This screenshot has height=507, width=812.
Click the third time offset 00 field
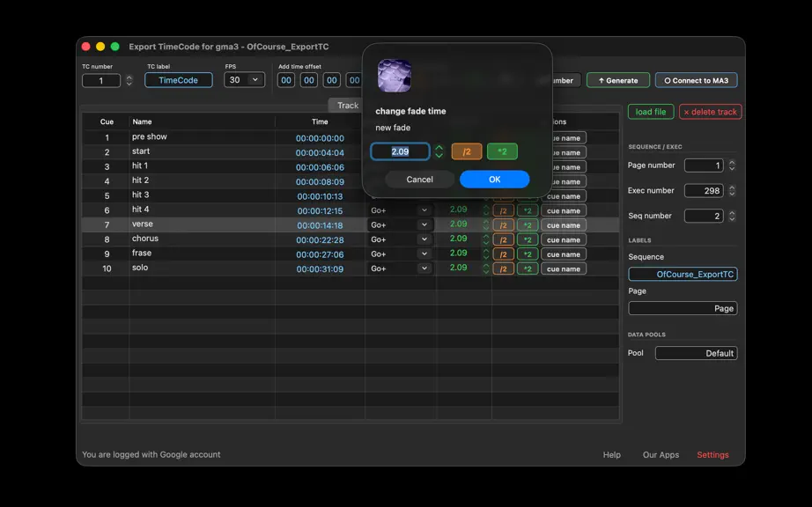tap(331, 80)
